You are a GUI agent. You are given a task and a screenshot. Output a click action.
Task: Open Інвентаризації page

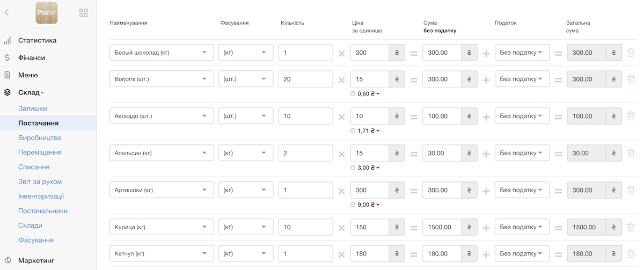41,196
